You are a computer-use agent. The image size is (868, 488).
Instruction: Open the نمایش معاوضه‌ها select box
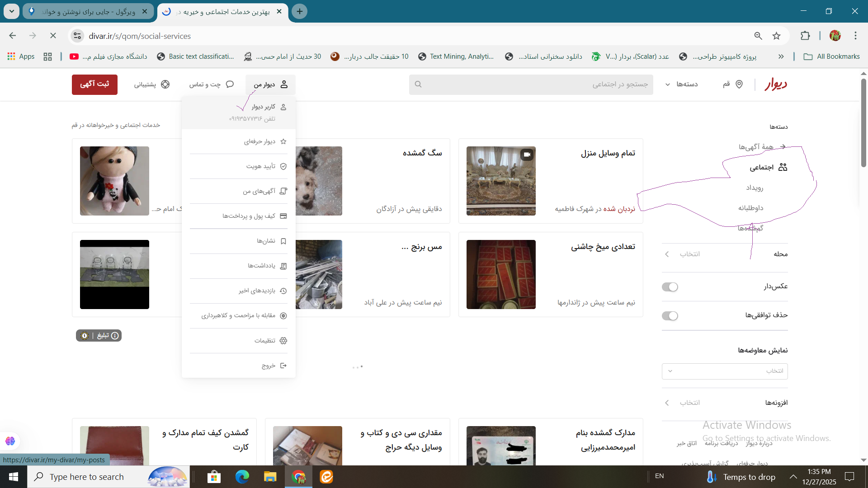click(x=724, y=371)
